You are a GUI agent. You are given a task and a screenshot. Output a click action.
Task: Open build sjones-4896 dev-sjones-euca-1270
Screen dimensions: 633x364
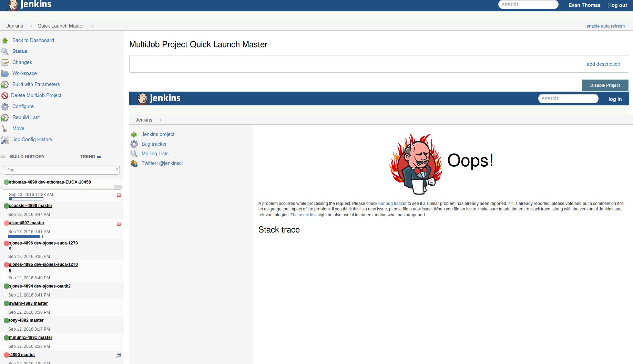pos(43,246)
